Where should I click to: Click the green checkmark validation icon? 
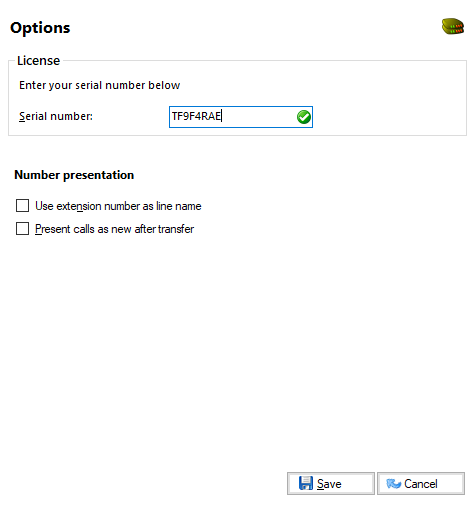(x=304, y=117)
